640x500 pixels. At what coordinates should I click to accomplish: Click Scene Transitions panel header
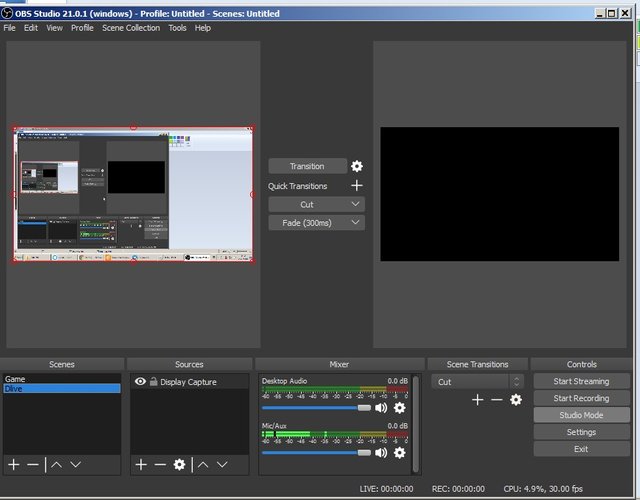(478, 364)
